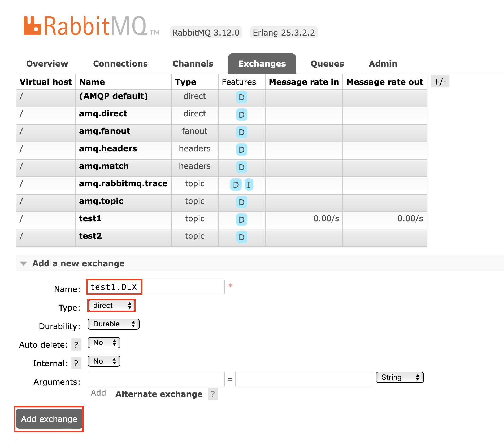This screenshot has width=504, height=442.
Task: Click the D feature badge for amq.headers
Action: pos(242,150)
